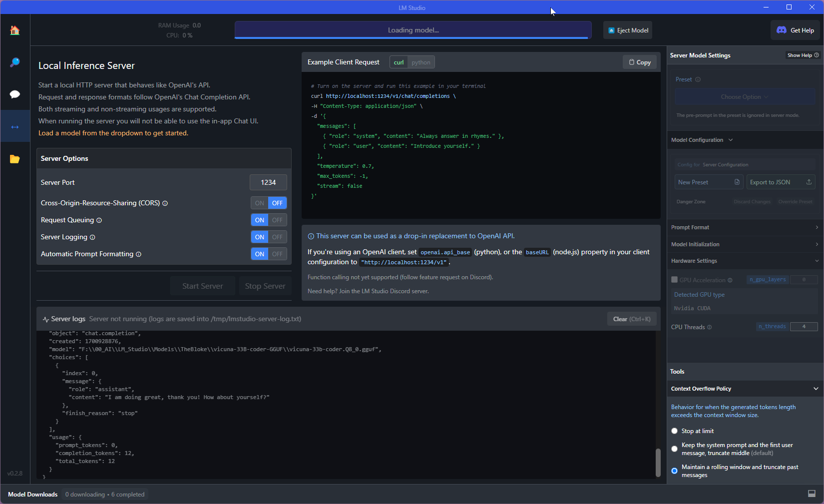Screen dimensions: 824x504
Task: Open the Choose Option preset dropdown
Action: pos(745,97)
